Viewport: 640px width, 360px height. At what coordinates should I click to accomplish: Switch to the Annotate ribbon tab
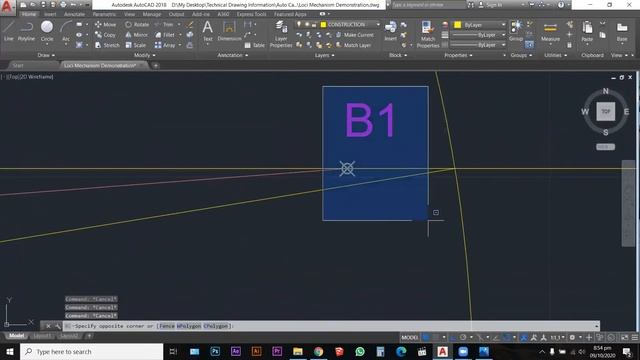tap(74, 14)
